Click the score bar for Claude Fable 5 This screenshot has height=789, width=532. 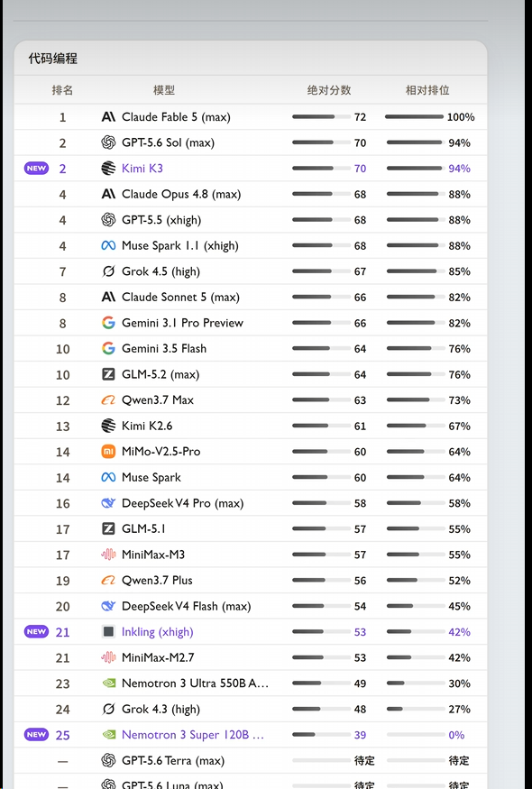(x=321, y=116)
